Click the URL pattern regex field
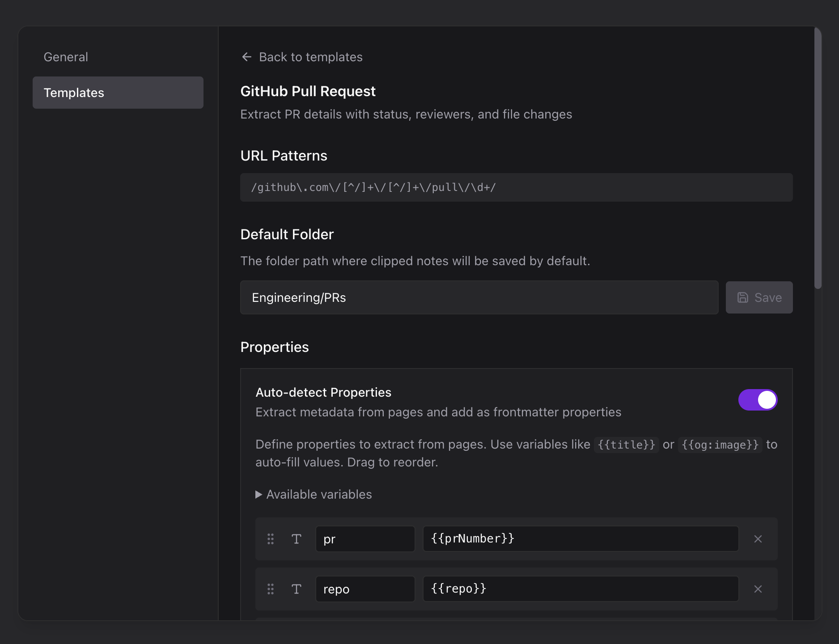The width and height of the screenshot is (839, 644). 516,187
